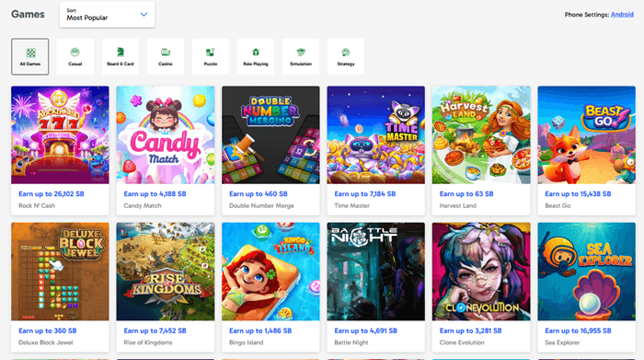Open the Double Number Merge thumbnail
The height and width of the screenshot is (360, 644).
pos(270,134)
